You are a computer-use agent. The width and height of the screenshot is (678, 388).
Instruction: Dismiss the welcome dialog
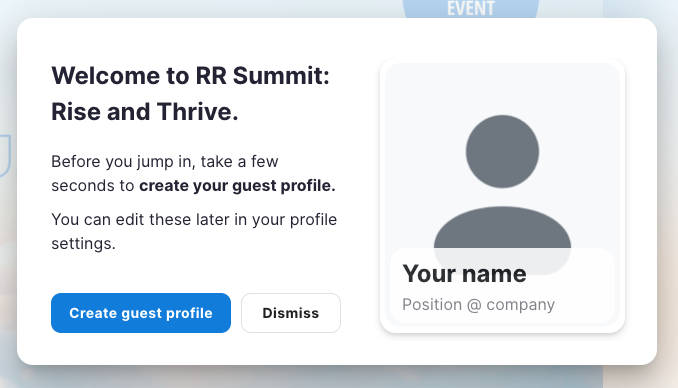coord(291,313)
